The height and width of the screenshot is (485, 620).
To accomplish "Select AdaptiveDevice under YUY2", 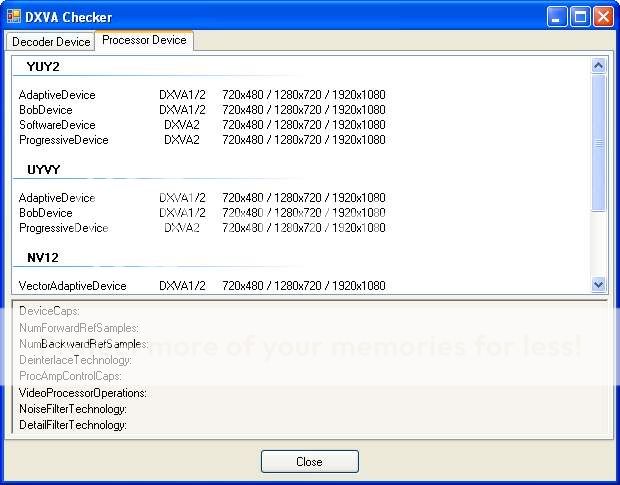I will click(57, 95).
